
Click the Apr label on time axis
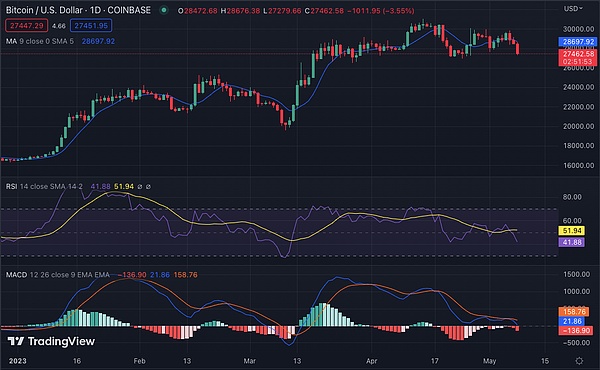[x=372, y=361]
